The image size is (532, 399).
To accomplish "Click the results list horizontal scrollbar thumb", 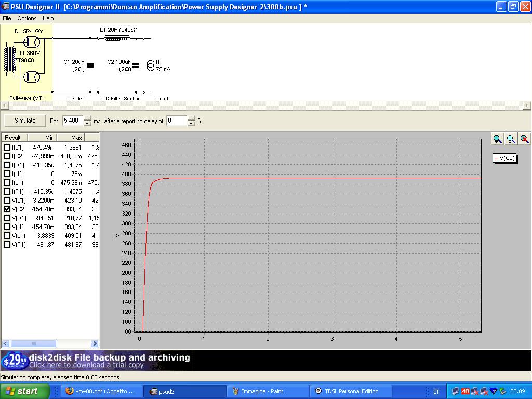I will [x=33, y=344].
